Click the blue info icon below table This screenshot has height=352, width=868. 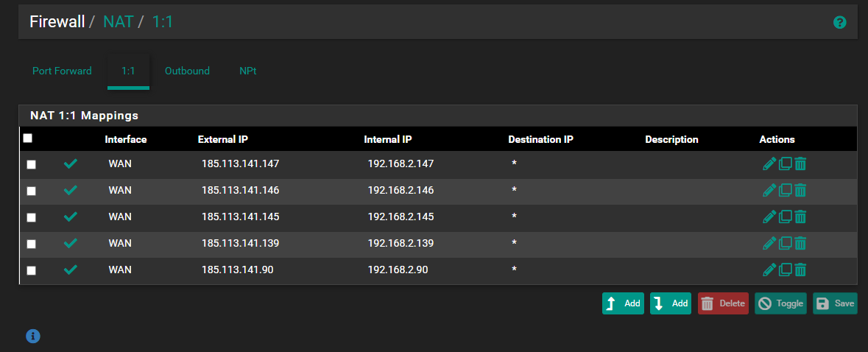33,336
